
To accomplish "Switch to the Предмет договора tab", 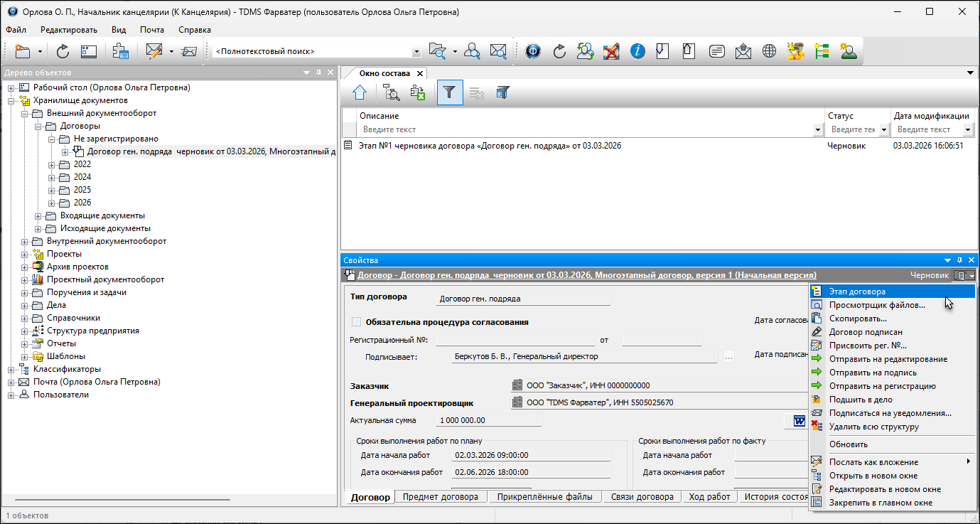I will coord(441,497).
